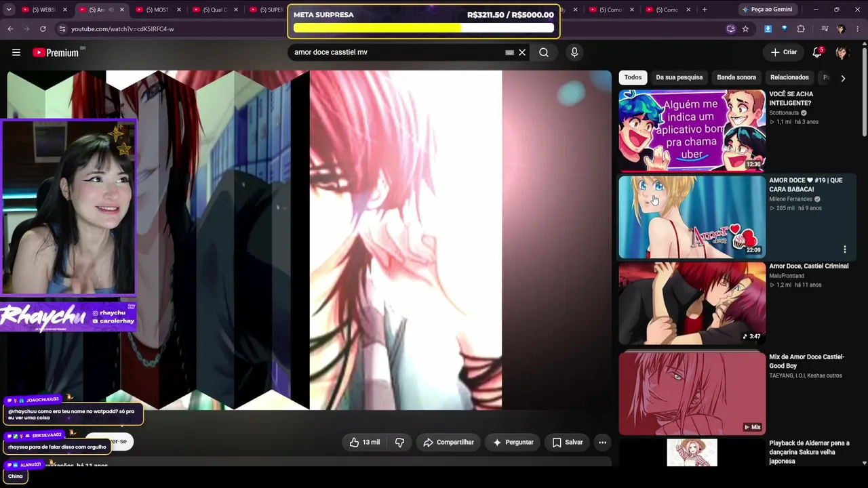Open the Extensions puzzle icon
This screenshot has height=488, width=868.
coord(801,29)
